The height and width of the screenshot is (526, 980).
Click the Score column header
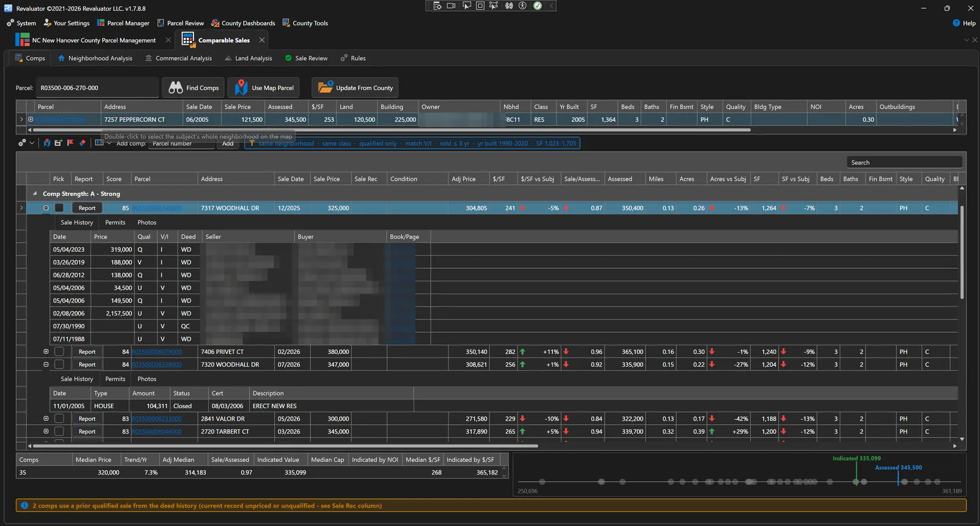pos(118,179)
